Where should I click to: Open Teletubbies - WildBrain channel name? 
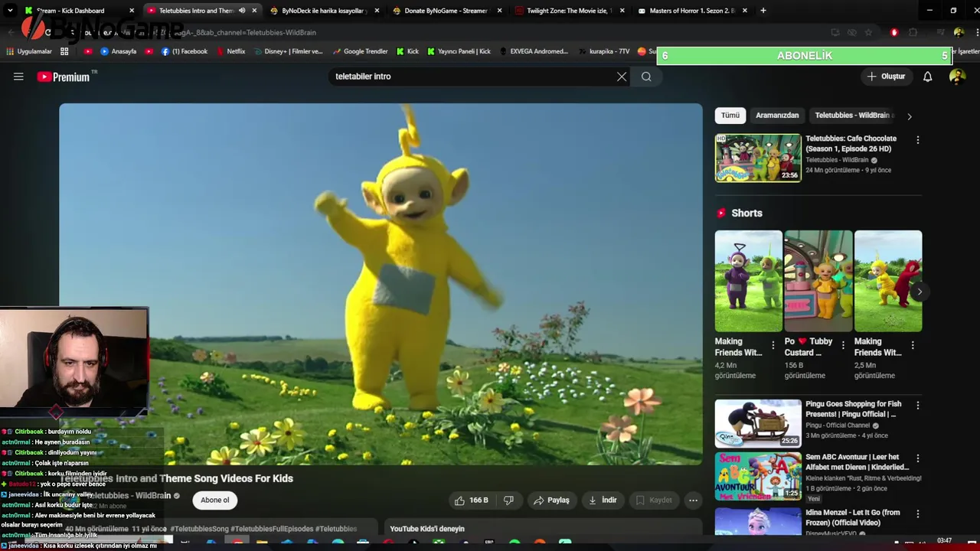pos(128,496)
